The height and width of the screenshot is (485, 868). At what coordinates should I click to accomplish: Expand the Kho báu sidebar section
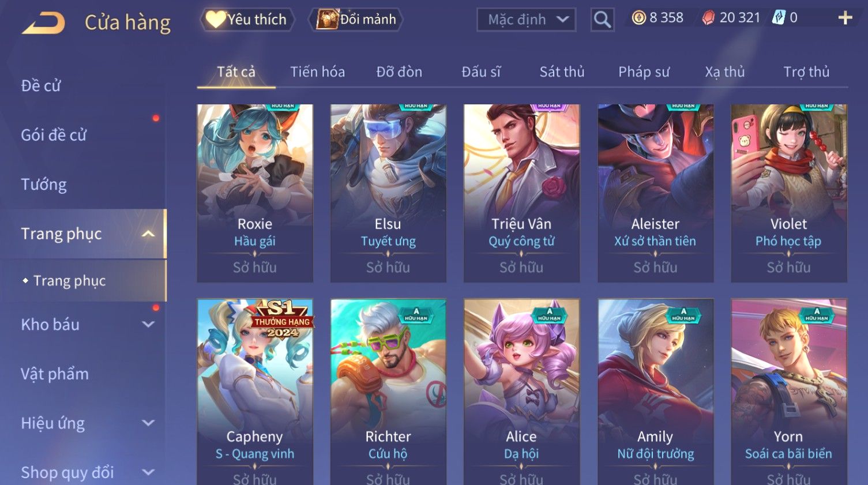148,324
